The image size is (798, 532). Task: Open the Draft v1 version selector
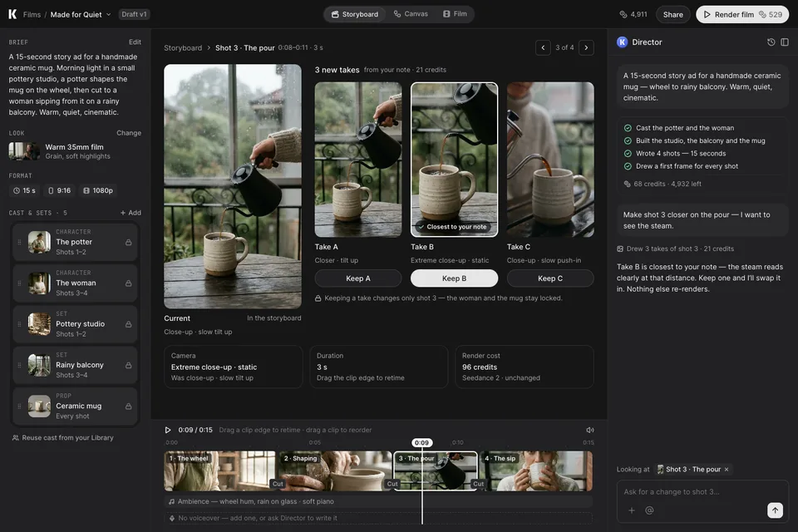click(x=134, y=14)
